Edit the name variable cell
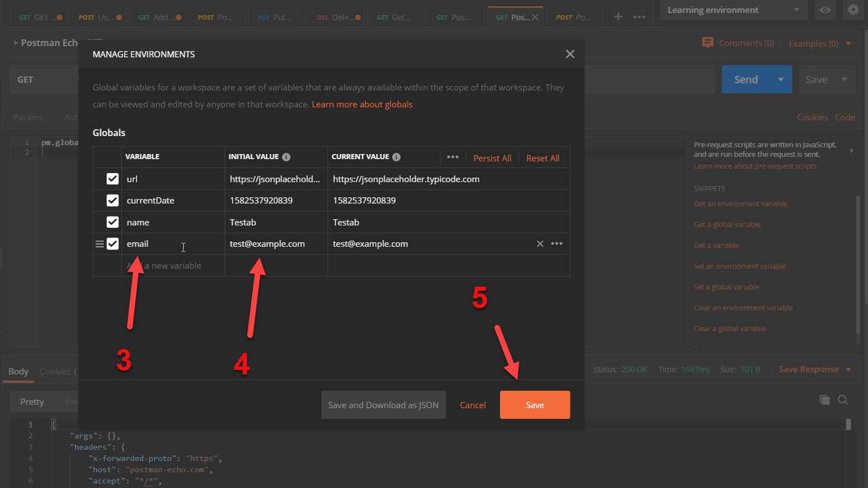 (173, 222)
